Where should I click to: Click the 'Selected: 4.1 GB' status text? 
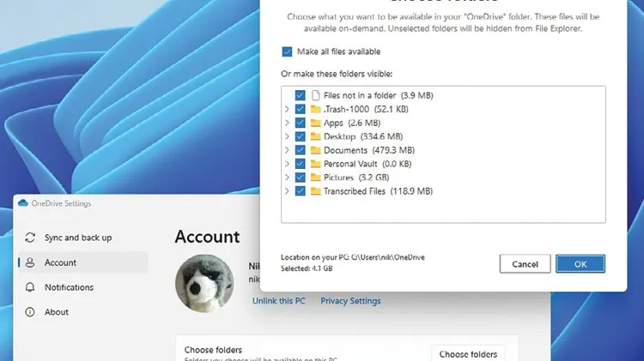pos(307,268)
